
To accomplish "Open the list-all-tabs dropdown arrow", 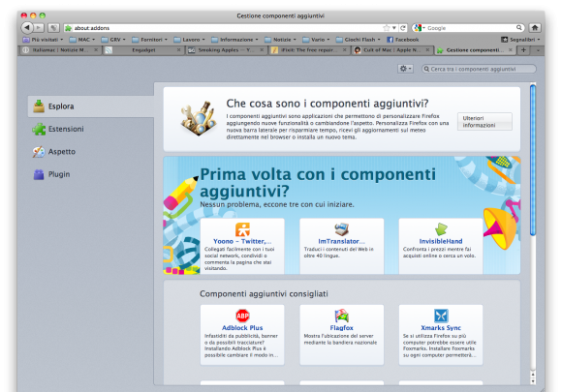I will click(538, 50).
